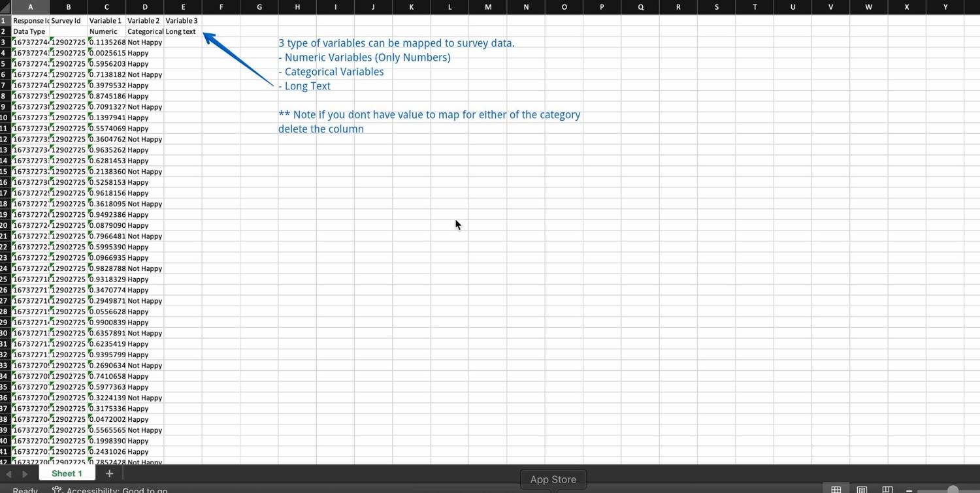980x493 pixels.
Task: Click the Ready status indicator
Action: tap(24, 490)
